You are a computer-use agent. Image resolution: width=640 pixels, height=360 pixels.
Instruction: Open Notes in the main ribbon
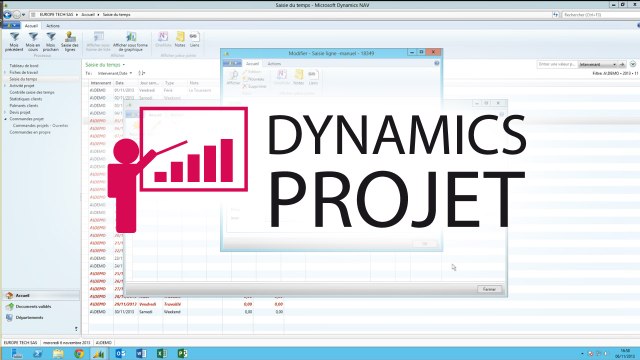click(x=180, y=40)
